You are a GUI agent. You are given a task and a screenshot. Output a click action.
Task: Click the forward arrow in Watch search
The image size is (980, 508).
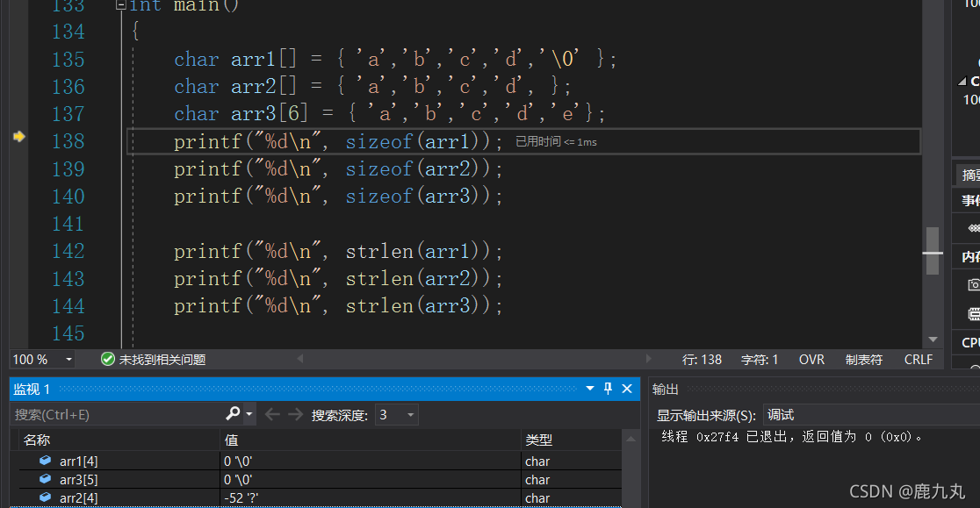(295, 414)
